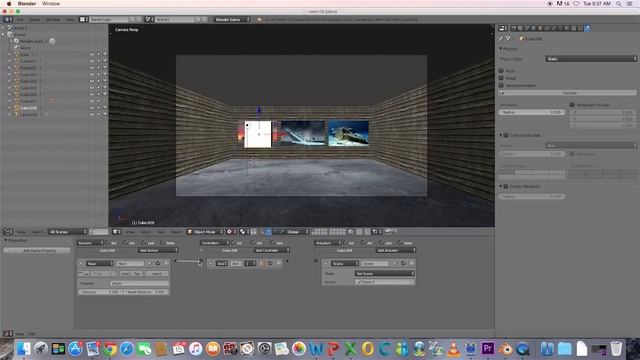The height and width of the screenshot is (360, 640).
Task: Enable Anisotropic Friction checkbox
Action: point(572,105)
